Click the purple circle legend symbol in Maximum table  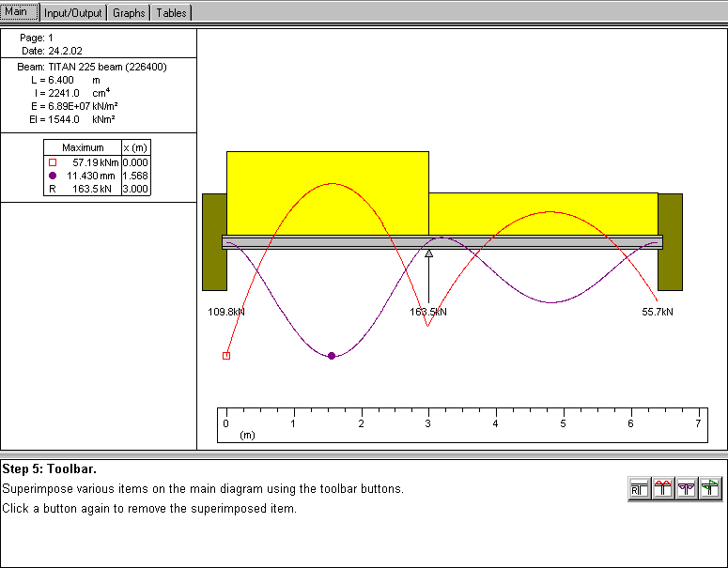coord(52,176)
